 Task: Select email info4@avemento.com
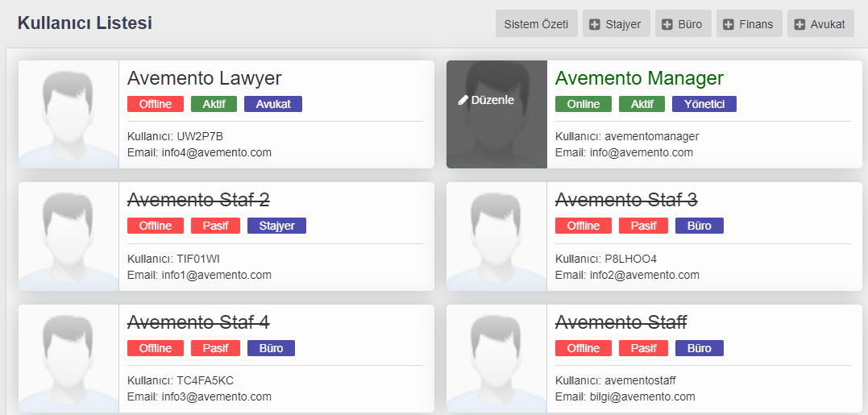coord(216,152)
